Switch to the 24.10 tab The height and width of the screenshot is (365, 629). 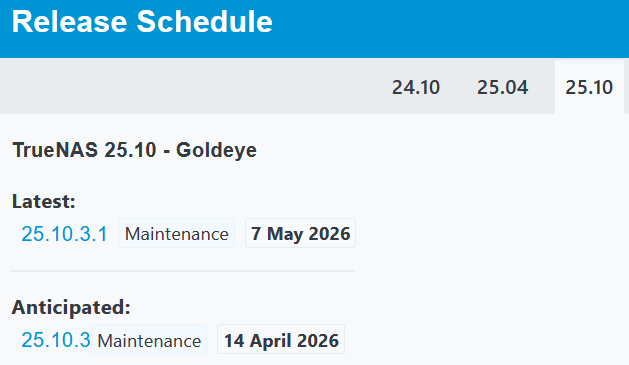tap(416, 87)
